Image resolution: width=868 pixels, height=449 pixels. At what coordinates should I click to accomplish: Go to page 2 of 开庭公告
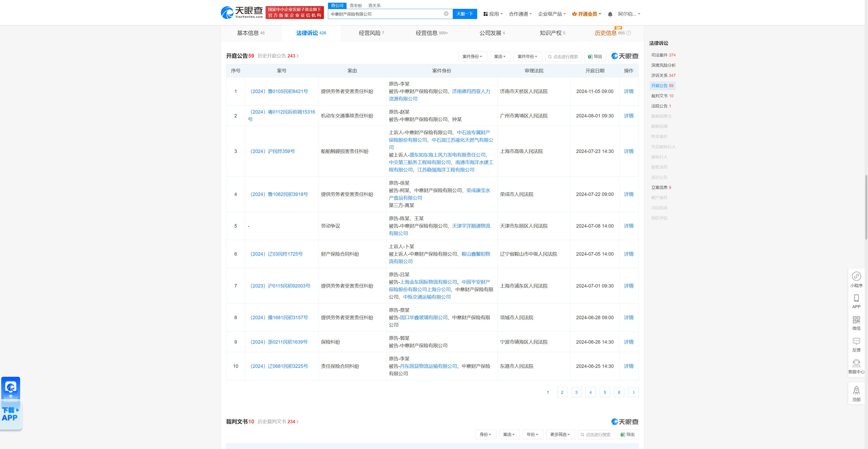pos(562,392)
